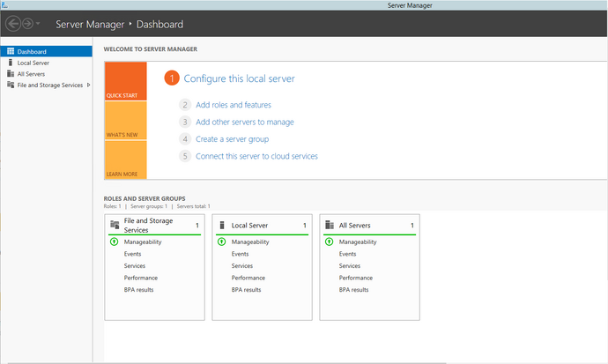This screenshot has height=364, width=608.
Task: Expand File and Storage Services sidebar arrow
Action: [88, 85]
